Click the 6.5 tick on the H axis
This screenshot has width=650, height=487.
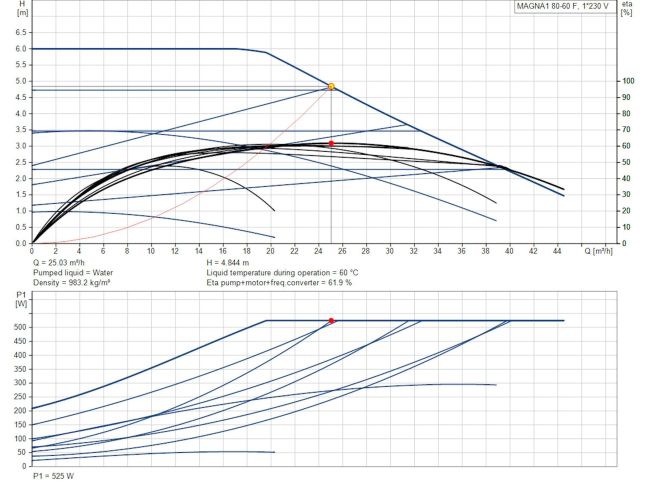coord(19,32)
